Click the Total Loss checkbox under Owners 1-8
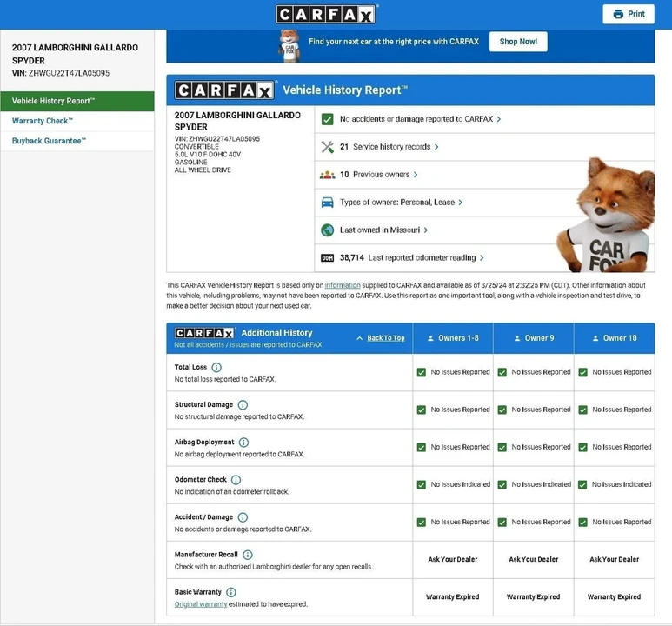 pos(422,373)
